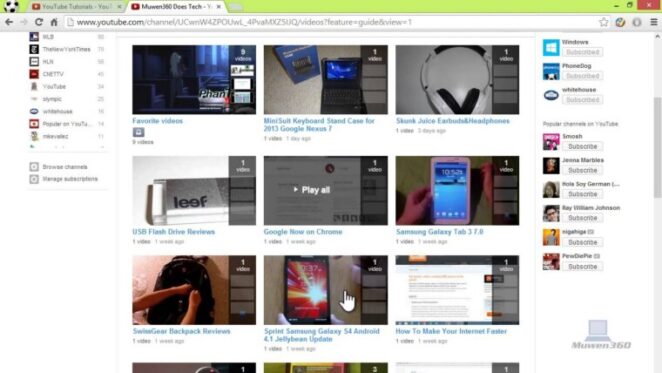Open the Windows channel avatar icon
The width and height of the screenshot is (662, 373).
click(551, 47)
